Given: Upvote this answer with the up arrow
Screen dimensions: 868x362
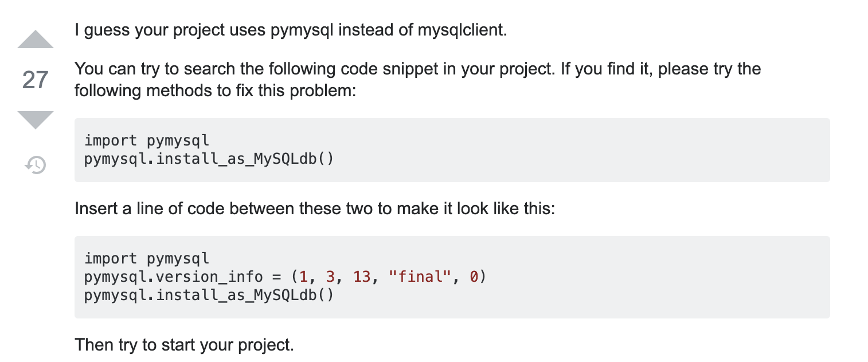Looking at the screenshot, I should (x=36, y=39).
